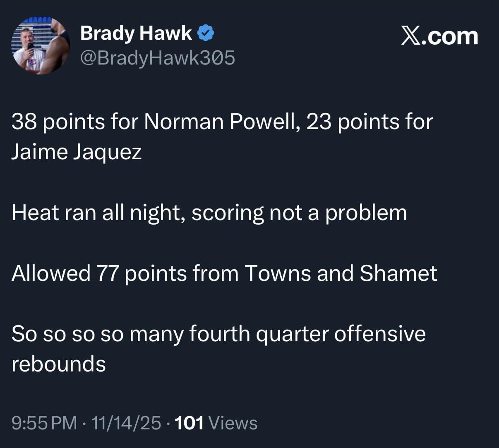499x448 pixels.
Task: Click "fourth quarter offensive" phrase
Action: click(x=307, y=334)
